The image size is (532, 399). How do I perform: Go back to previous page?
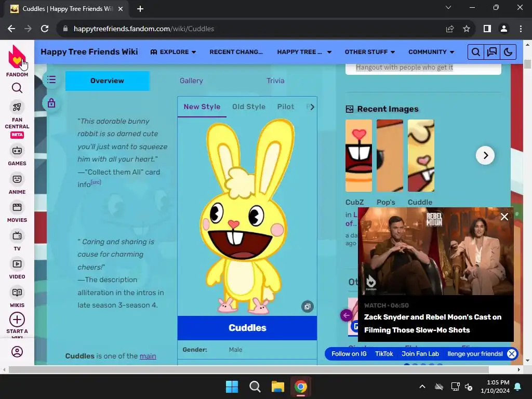pyautogui.click(x=11, y=29)
